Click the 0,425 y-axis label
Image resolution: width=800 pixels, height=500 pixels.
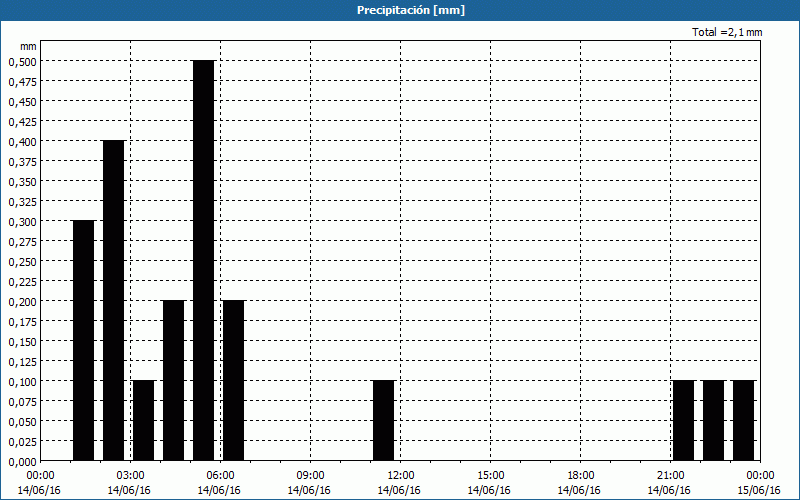(22, 121)
